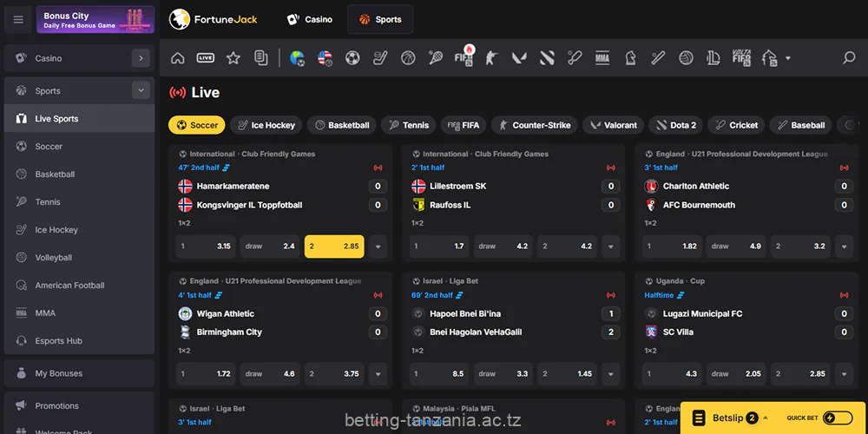The width and height of the screenshot is (868, 434).
Task: Open the bet history documents icon
Action: [260, 57]
